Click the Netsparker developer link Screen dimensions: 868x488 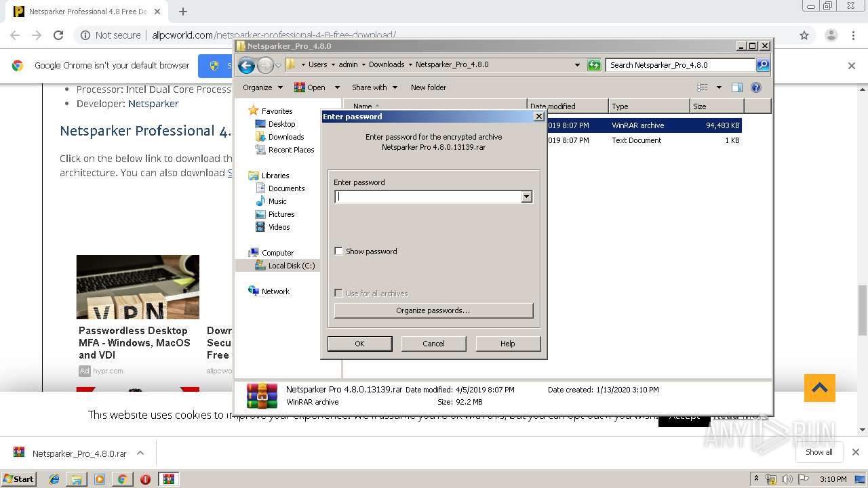click(153, 104)
